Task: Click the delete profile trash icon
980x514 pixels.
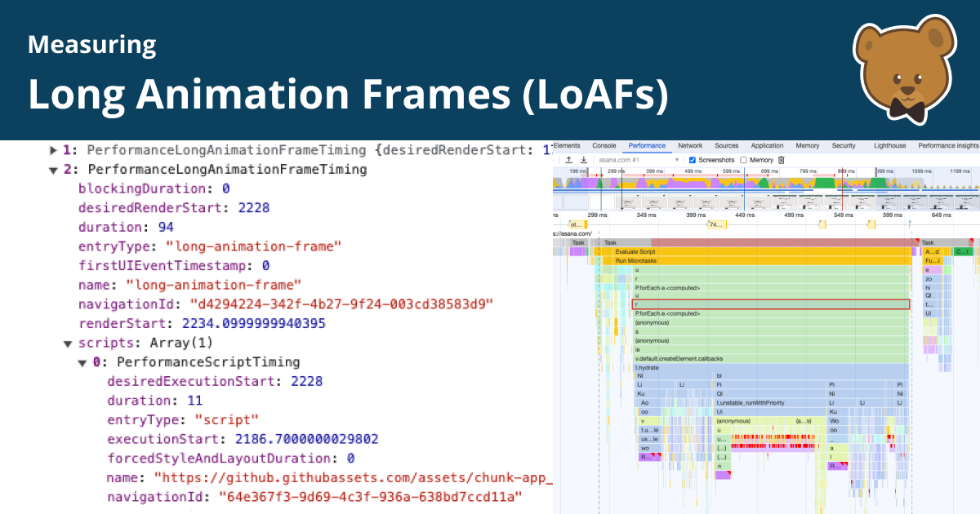Action: tap(781, 160)
